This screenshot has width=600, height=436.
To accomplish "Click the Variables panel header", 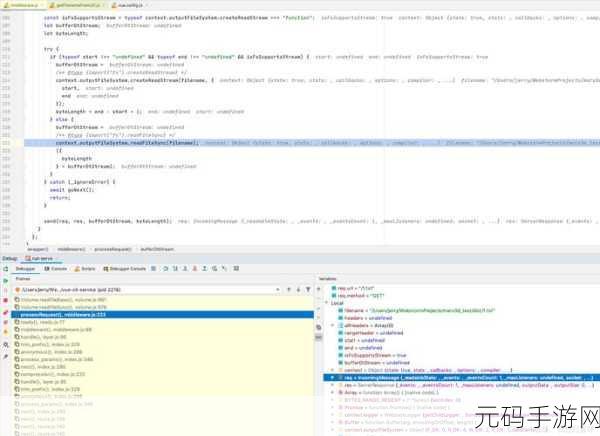I will (328, 279).
